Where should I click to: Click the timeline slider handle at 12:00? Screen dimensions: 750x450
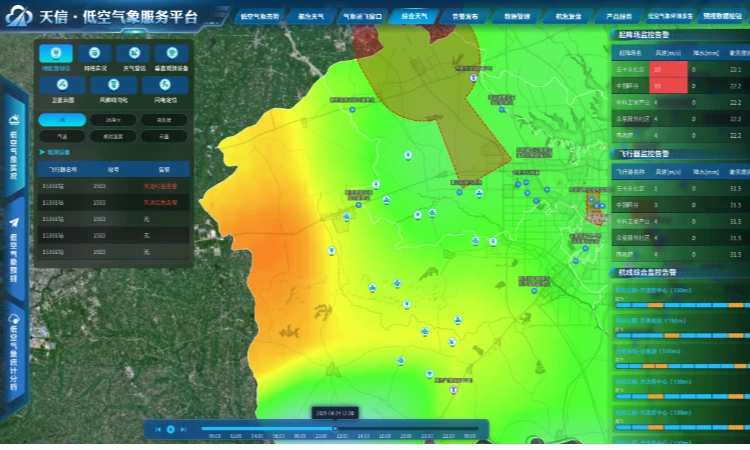click(334, 428)
